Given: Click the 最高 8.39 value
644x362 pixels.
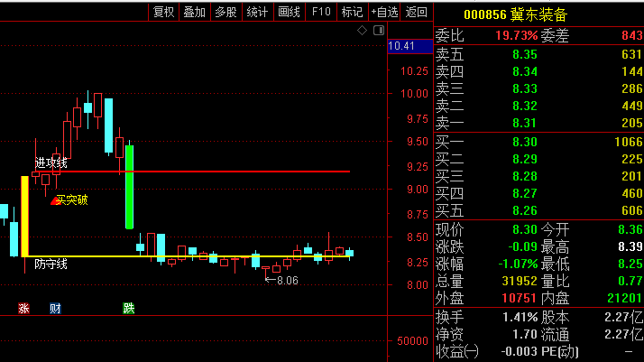Looking at the screenshot, I should pos(630,246).
